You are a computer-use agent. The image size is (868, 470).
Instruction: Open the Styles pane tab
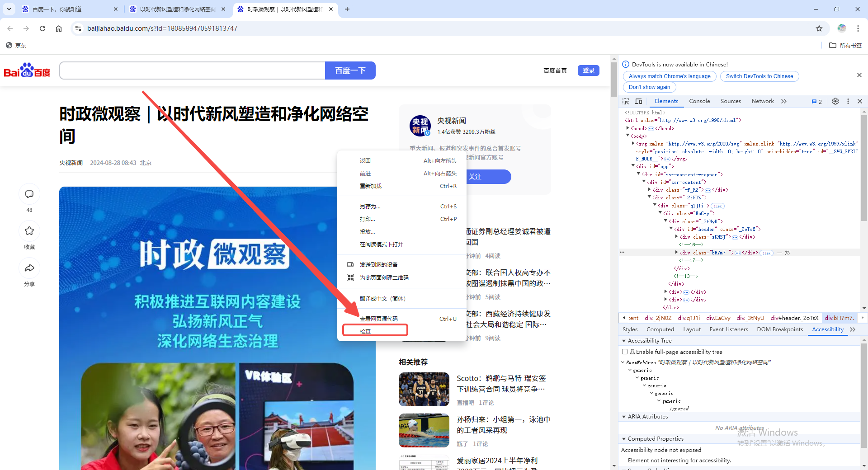630,329
